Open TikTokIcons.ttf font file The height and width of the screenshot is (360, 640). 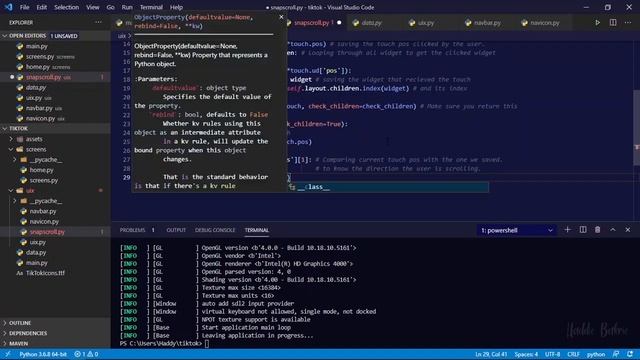45,273
